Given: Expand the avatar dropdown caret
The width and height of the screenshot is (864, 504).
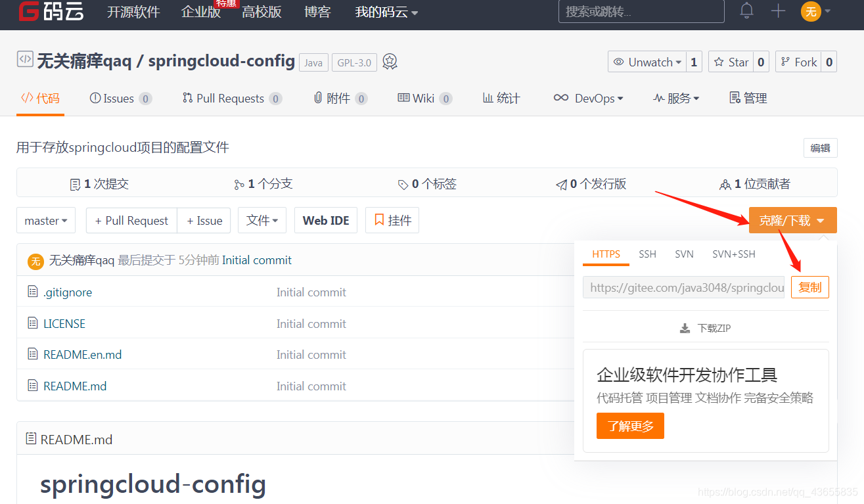Looking at the screenshot, I should coord(827,11).
